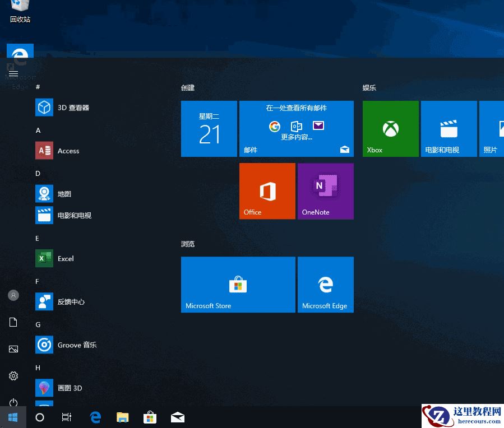Click the power button in the Start menu
The height and width of the screenshot is (428, 504).
pyautogui.click(x=13, y=403)
